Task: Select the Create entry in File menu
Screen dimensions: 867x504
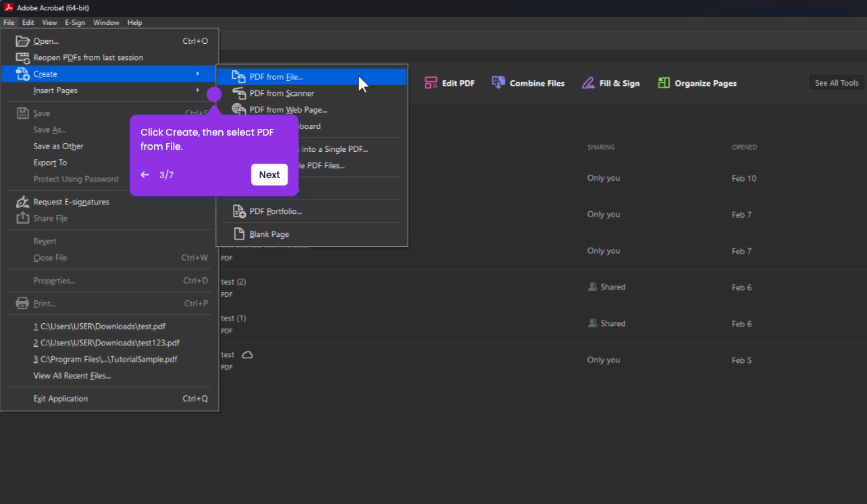Action: pos(109,74)
